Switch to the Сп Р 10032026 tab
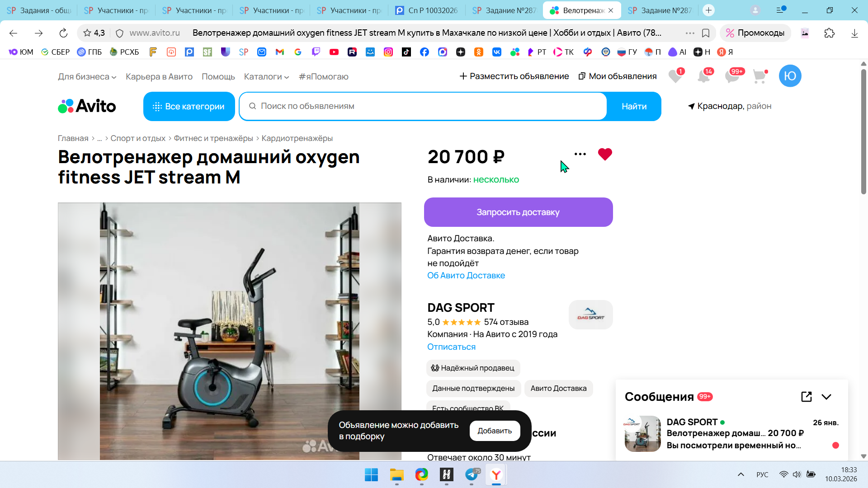This screenshot has height=488, width=868. [x=427, y=10]
